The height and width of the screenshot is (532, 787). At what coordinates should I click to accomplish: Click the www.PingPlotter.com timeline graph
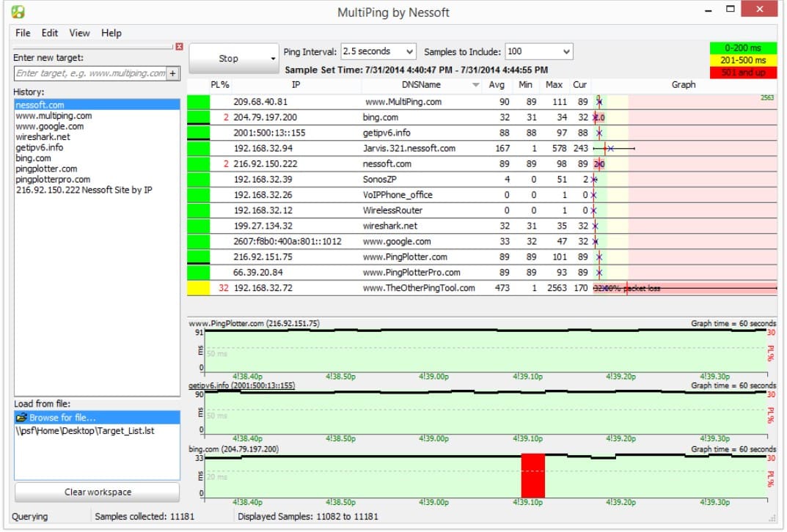click(486, 351)
